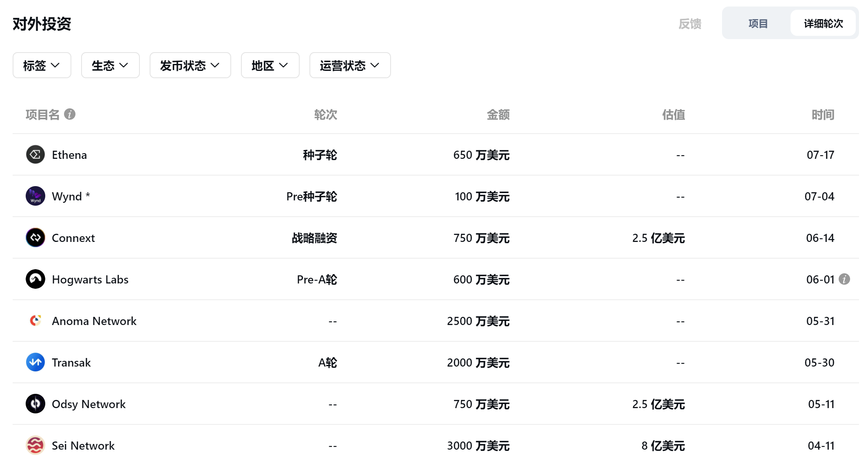Click the Sei Network logo icon

35,446
